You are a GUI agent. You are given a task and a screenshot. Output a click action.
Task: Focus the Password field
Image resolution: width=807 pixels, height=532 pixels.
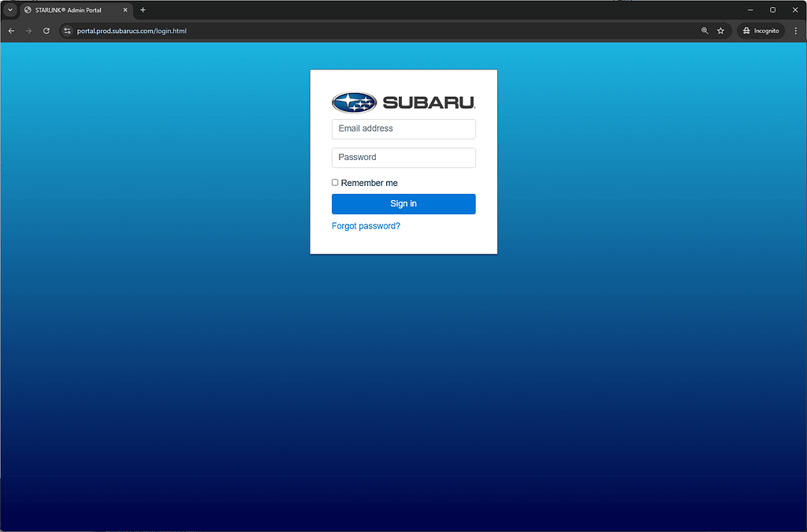(x=403, y=158)
